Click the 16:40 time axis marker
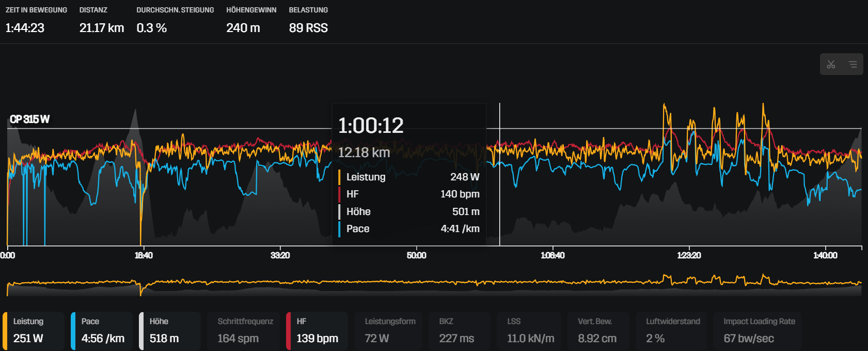868x351 pixels. click(x=144, y=255)
